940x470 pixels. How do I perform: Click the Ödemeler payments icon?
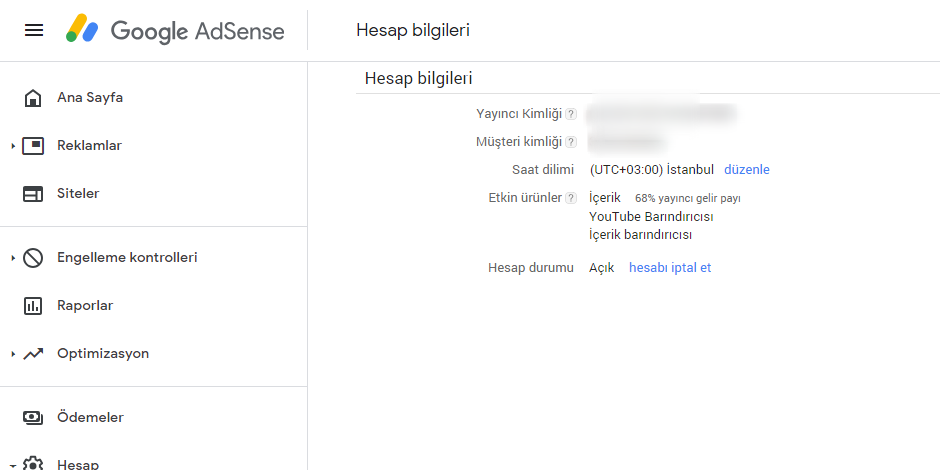point(33,417)
